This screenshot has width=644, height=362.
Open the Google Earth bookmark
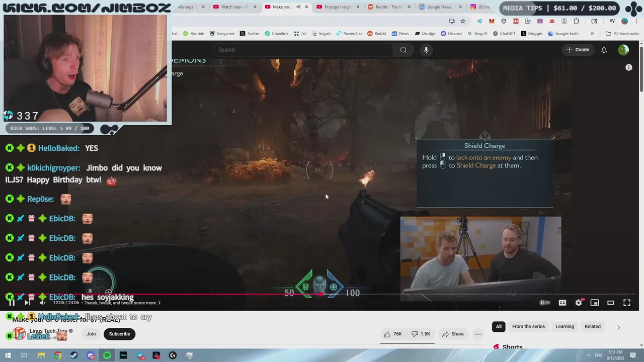pos(563,34)
